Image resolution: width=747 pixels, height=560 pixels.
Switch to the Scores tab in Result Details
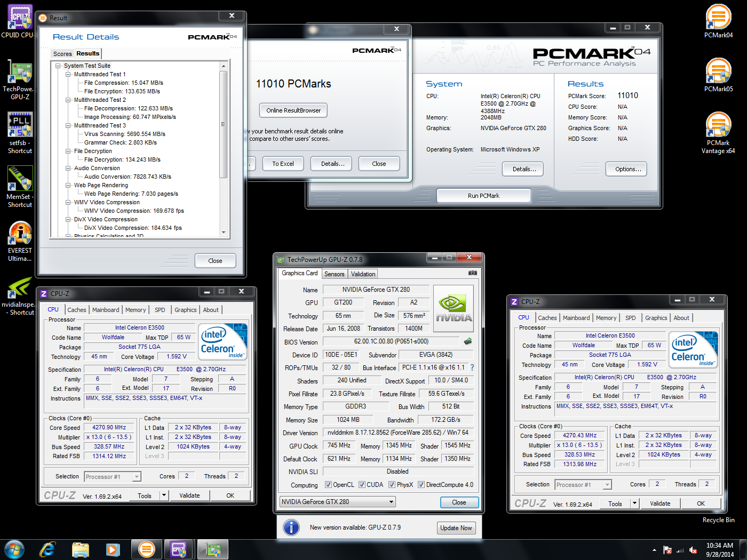point(62,54)
